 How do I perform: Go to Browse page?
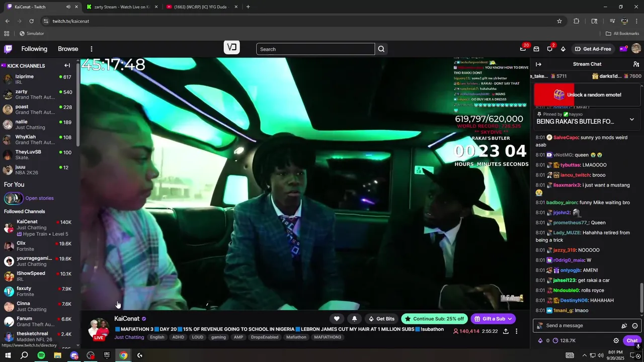(68, 49)
